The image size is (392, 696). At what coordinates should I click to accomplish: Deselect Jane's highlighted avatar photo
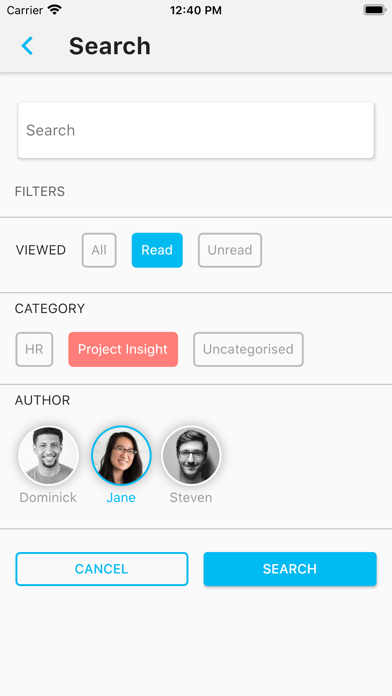(x=121, y=455)
